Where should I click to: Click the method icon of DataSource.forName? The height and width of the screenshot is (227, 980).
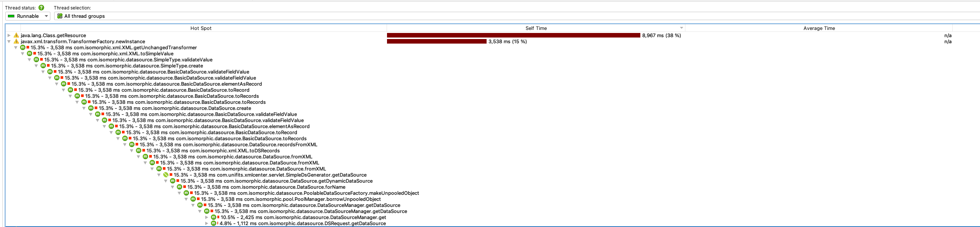pyautogui.click(x=179, y=187)
